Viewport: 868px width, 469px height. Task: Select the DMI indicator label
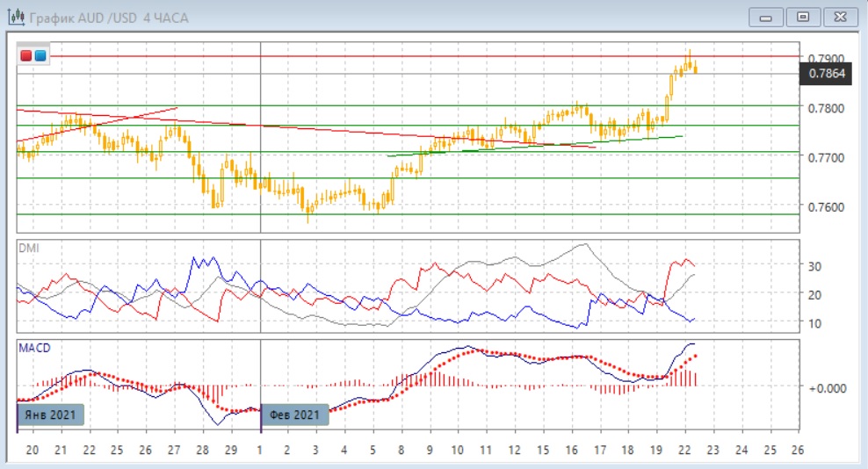coord(29,248)
